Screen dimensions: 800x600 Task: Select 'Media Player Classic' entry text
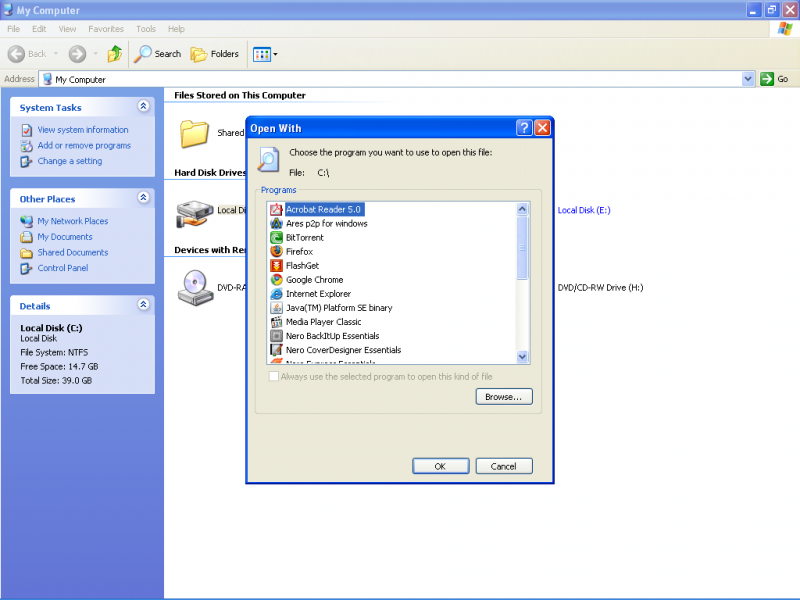click(x=323, y=322)
